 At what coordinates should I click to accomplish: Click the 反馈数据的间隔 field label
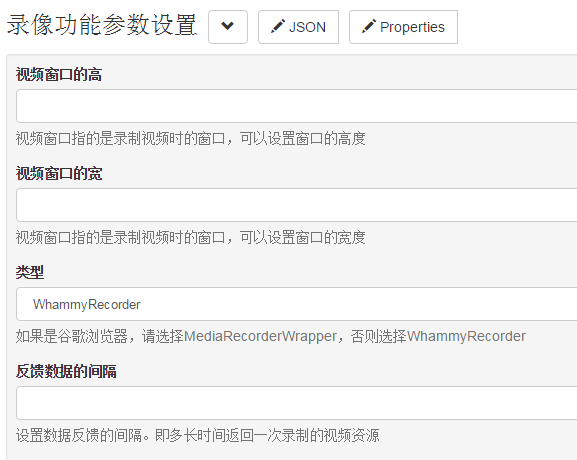pos(66,371)
